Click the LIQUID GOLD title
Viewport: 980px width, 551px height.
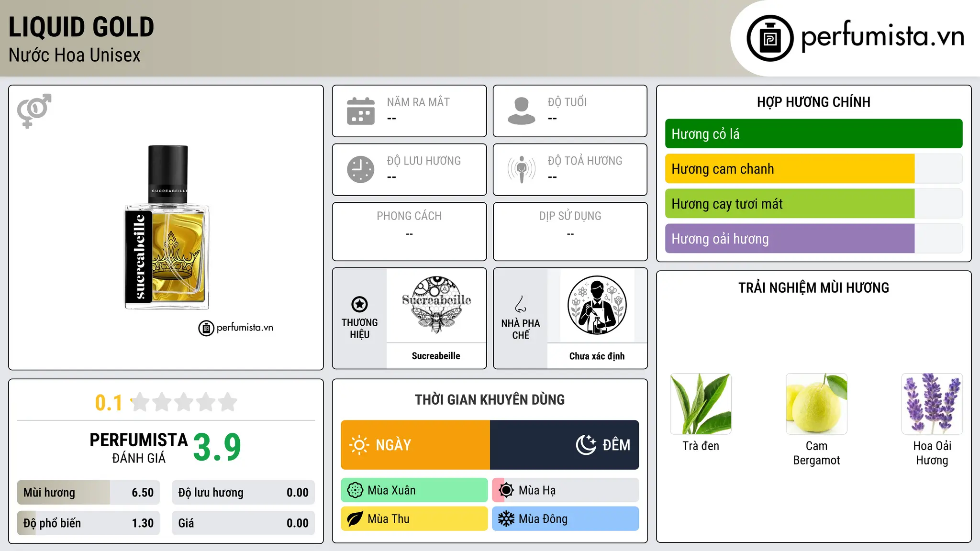(x=81, y=27)
